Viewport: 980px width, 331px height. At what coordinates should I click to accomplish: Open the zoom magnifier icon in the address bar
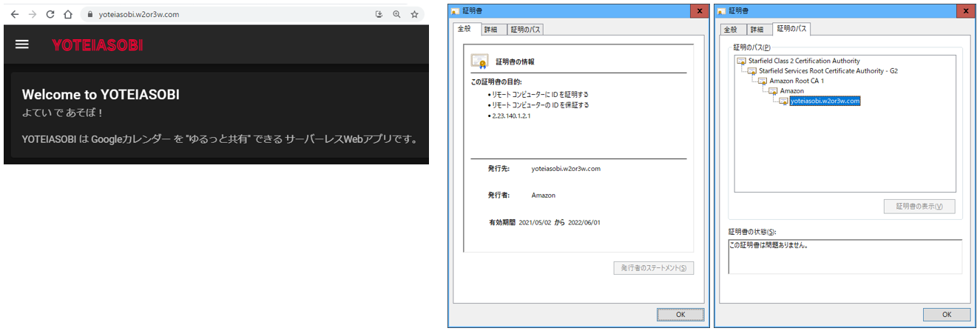click(x=396, y=14)
